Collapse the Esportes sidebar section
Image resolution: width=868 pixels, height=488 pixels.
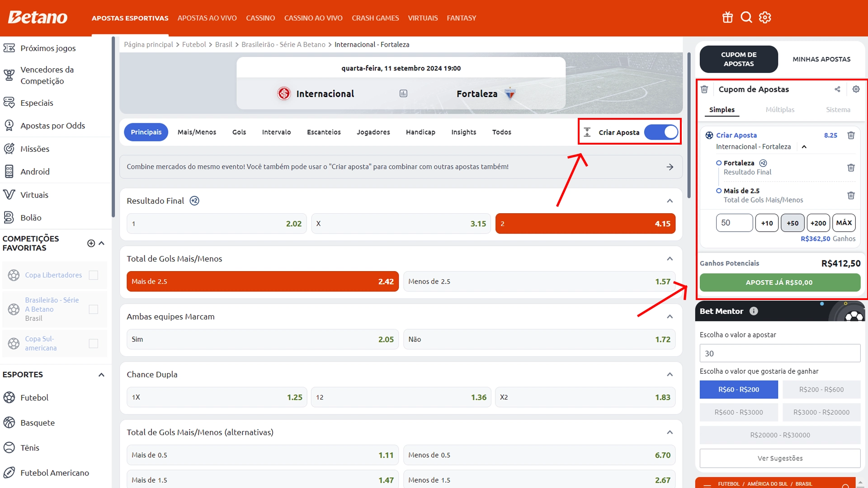click(x=102, y=375)
